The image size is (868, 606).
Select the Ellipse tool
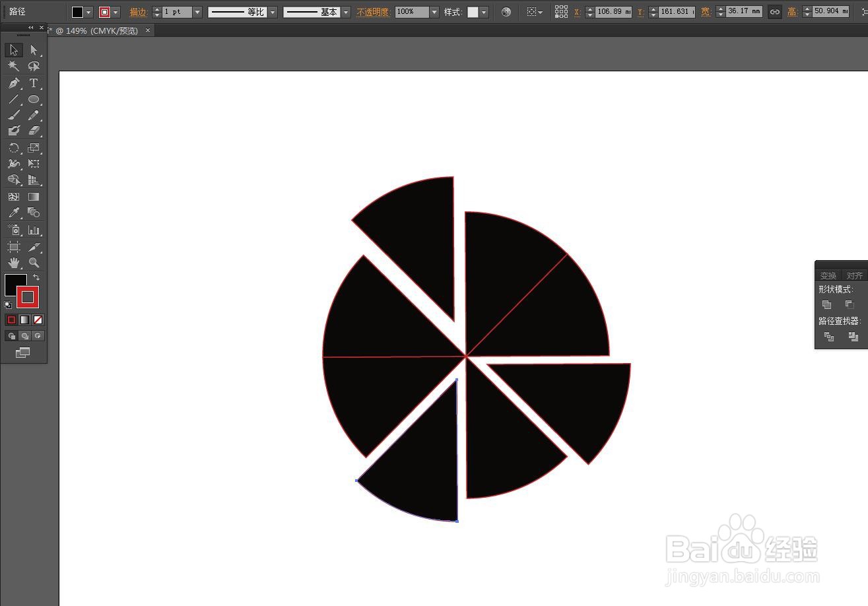pos(34,100)
